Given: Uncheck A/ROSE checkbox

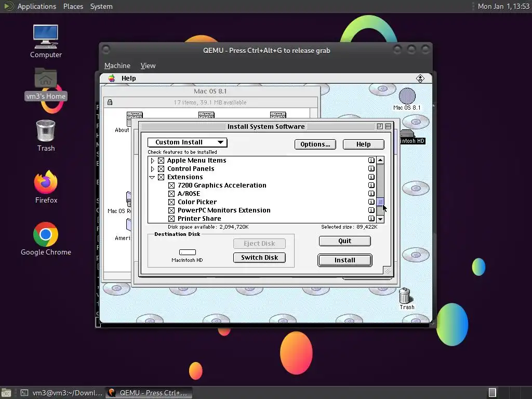Looking at the screenshot, I should tap(171, 194).
